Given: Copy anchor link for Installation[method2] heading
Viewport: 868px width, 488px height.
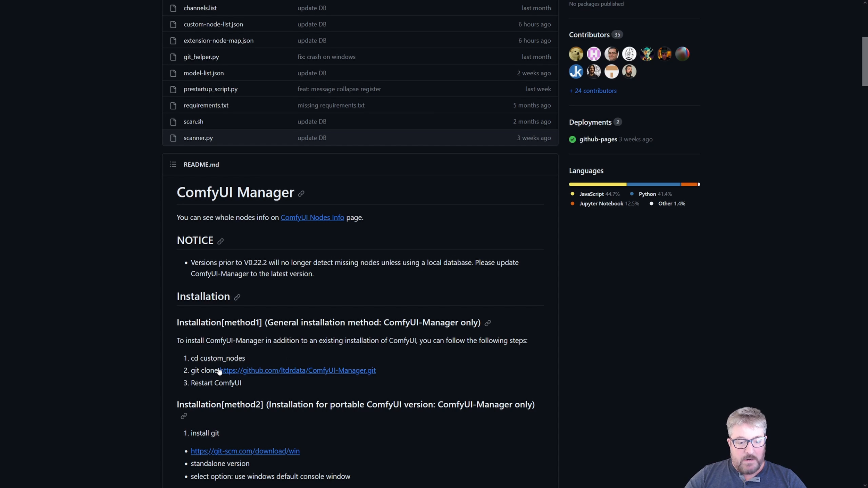Looking at the screenshot, I should click(x=184, y=416).
